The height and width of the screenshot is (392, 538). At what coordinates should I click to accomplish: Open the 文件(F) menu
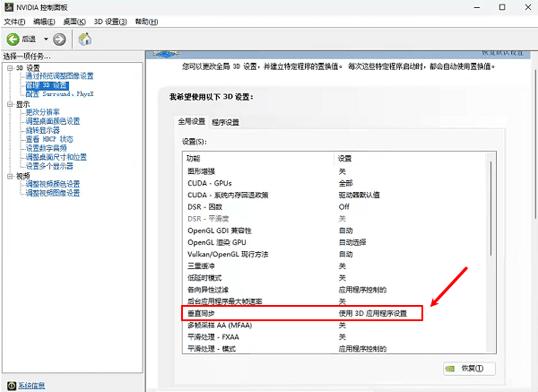click(14, 22)
